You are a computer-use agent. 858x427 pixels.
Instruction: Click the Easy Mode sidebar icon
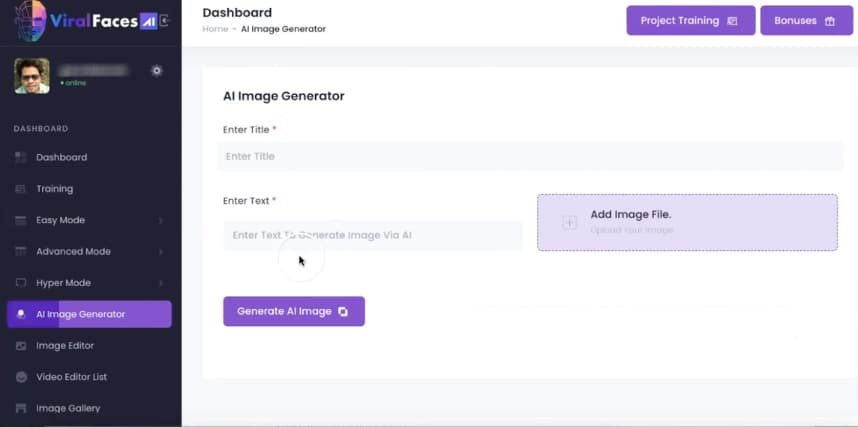pos(21,221)
